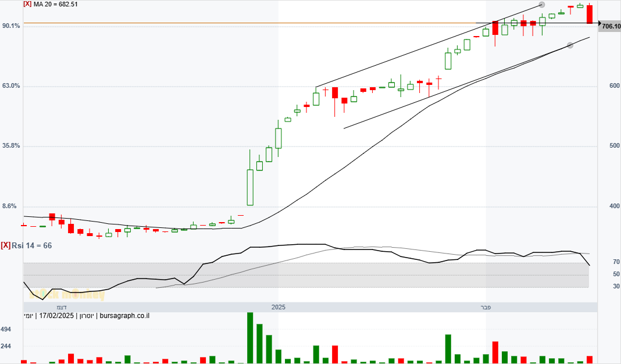Click the 63.0% percentage axis label
621x364 pixels.
(11, 86)
